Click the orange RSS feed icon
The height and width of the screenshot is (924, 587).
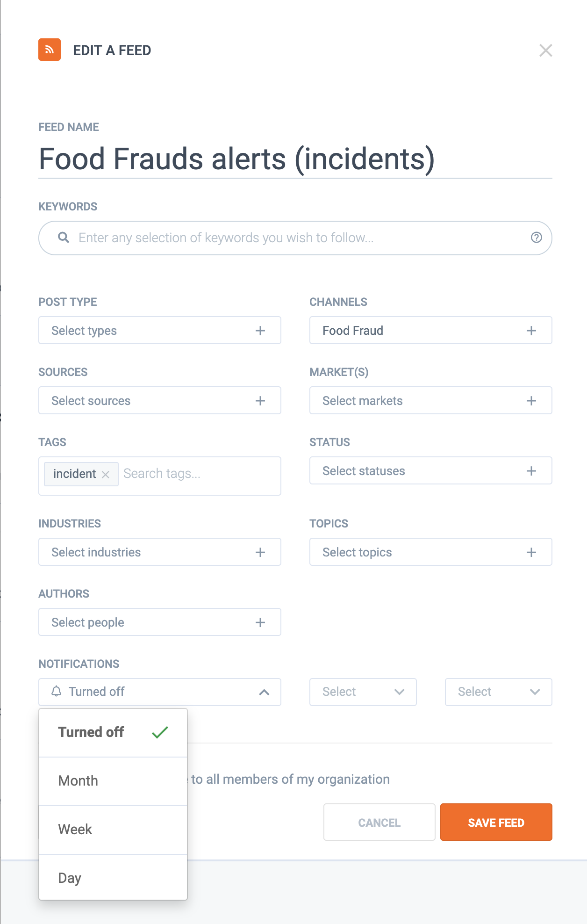tap(50, 50)
